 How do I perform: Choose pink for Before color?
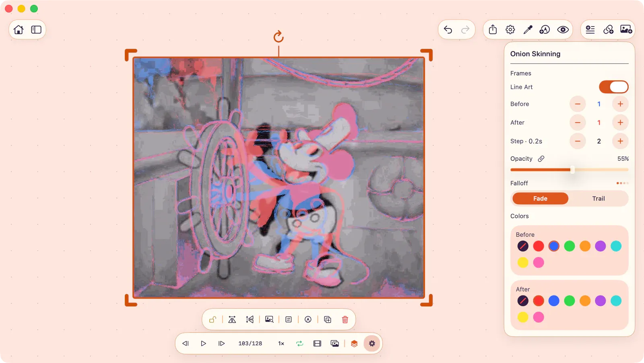[x=539, y=263]
